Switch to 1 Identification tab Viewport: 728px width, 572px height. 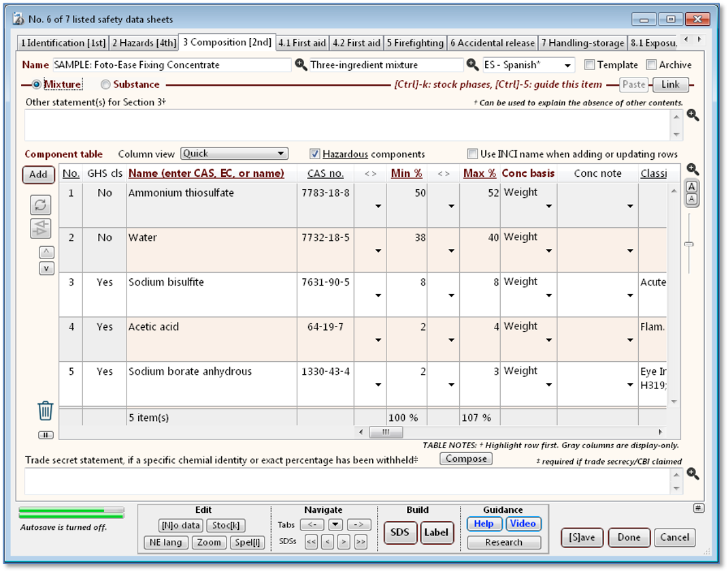coord(63,43)
